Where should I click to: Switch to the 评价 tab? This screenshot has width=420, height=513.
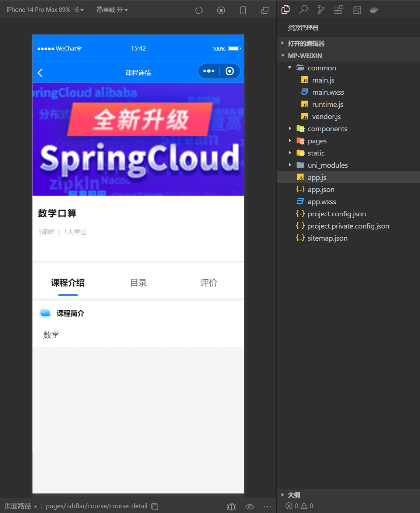pyautogui.click(x=209, y=283)
